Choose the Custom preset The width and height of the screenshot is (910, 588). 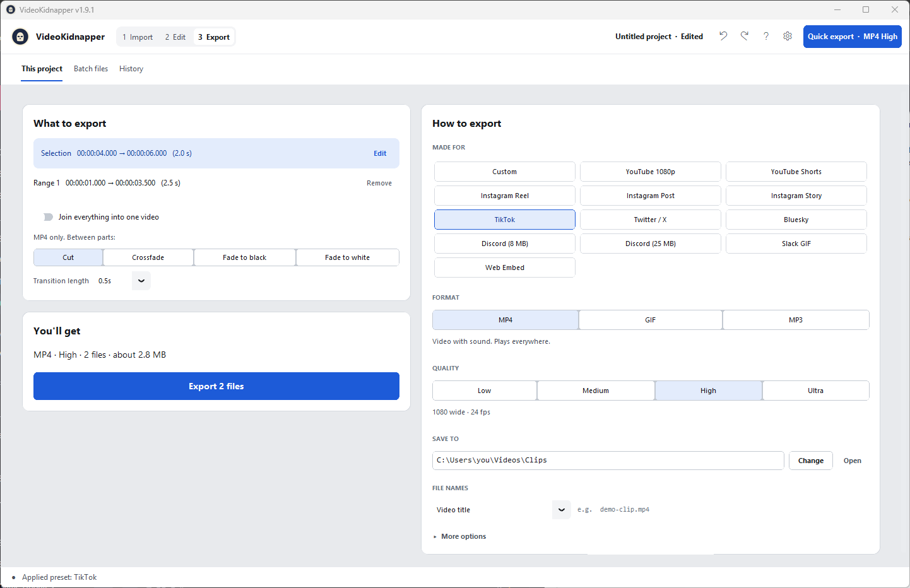[x=505, y=172]
